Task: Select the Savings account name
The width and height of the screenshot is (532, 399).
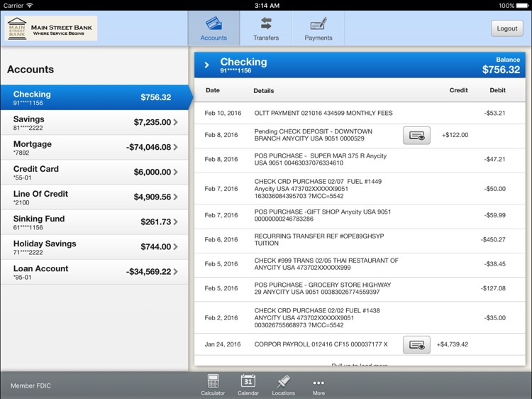Action: coord(29,119)
